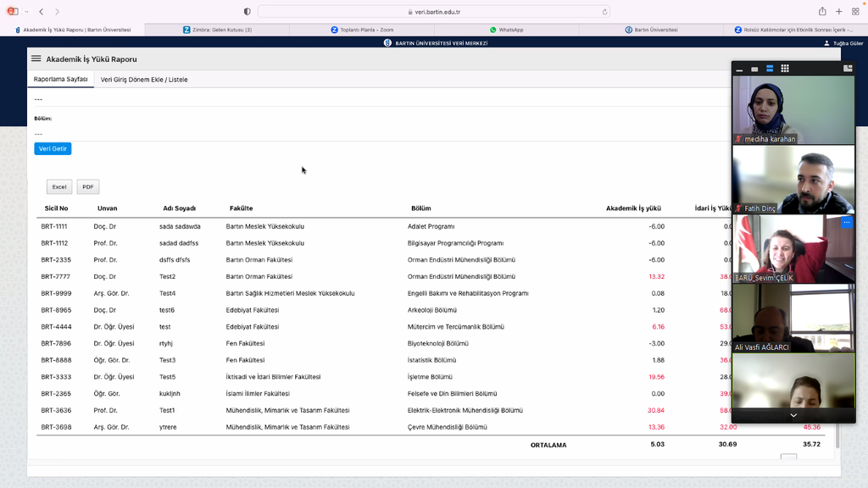The width and height of the screenshot is (868, 488).
Task: Reload the page using the address bar icon
Action: (604, 12)
